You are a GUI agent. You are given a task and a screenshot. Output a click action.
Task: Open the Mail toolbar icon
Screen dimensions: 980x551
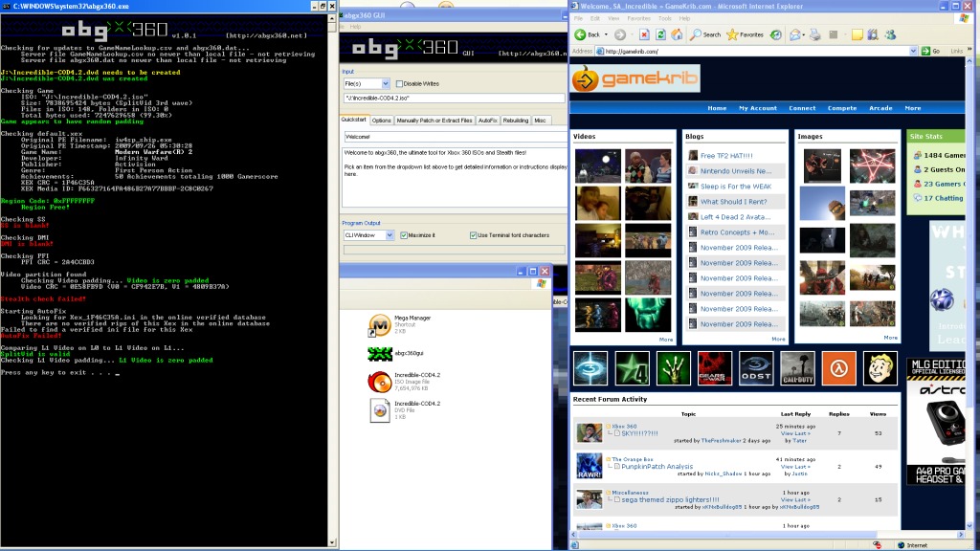[794, 35]
